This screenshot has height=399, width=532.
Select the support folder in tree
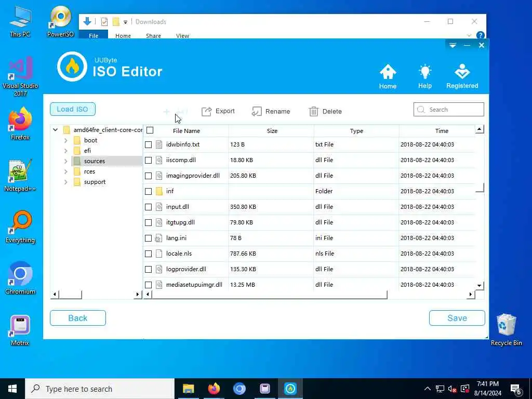pyautogui.click(x=95, y=182)
